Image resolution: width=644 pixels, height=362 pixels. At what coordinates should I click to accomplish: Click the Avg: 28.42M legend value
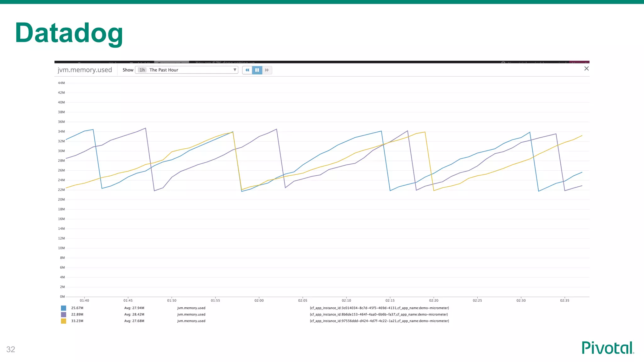(x=134, y=315)
